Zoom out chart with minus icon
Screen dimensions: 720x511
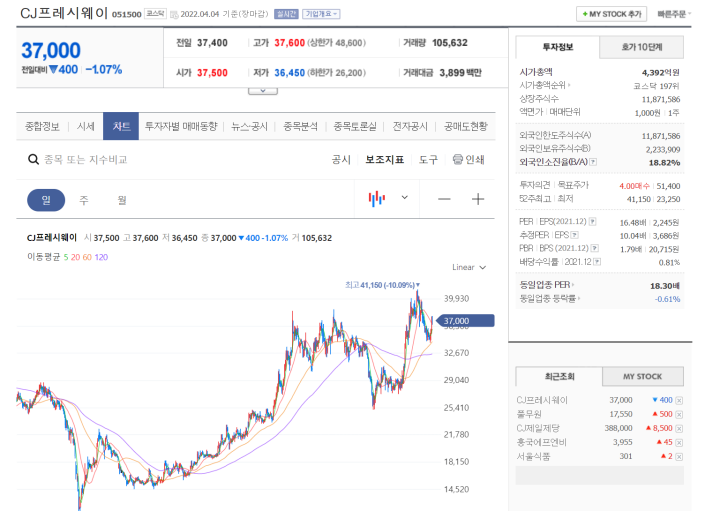(444, 199)
